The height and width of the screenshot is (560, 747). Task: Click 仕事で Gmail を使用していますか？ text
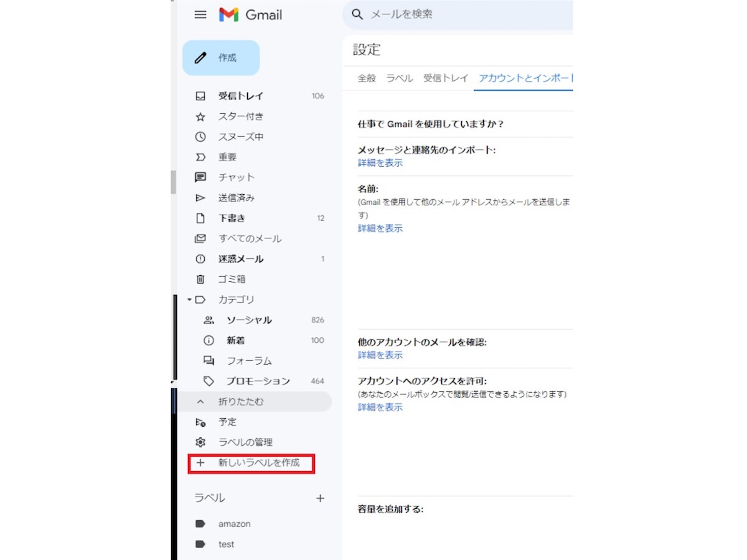point(431,124)
